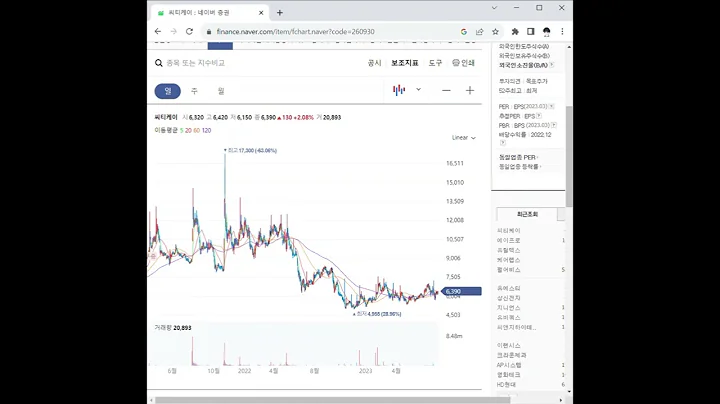Click the 최저 low price marker

point(377,314)
